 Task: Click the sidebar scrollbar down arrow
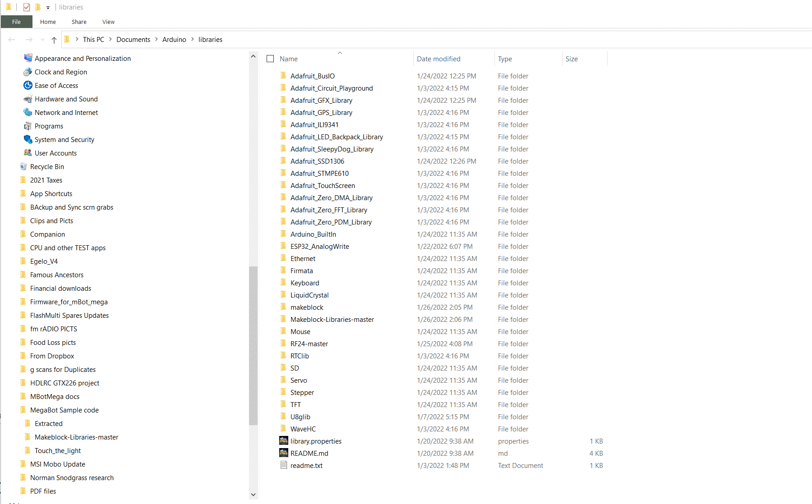click(253, 495)
